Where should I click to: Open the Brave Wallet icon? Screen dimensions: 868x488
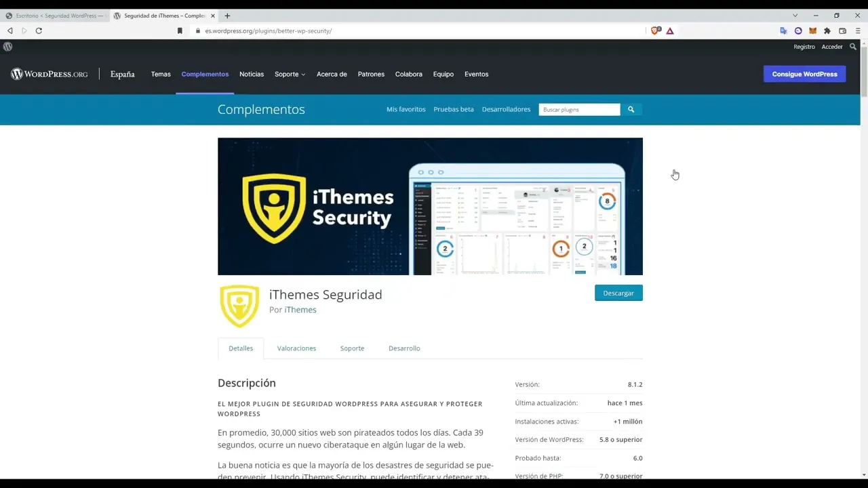[843, 30]
